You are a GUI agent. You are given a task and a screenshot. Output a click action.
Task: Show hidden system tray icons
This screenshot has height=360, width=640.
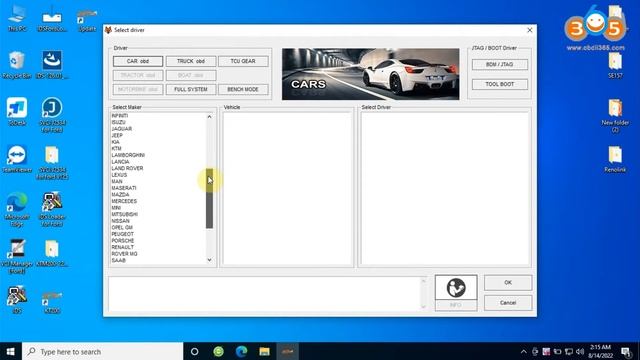pos(524,351)
